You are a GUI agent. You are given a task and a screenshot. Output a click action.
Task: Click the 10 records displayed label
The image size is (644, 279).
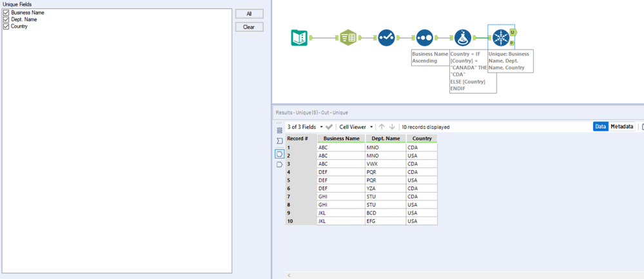[425, 127]
